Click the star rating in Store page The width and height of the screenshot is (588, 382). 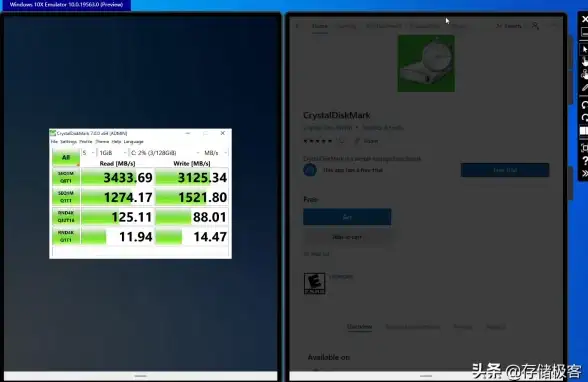pyautogui.click(x=318, y=141)
